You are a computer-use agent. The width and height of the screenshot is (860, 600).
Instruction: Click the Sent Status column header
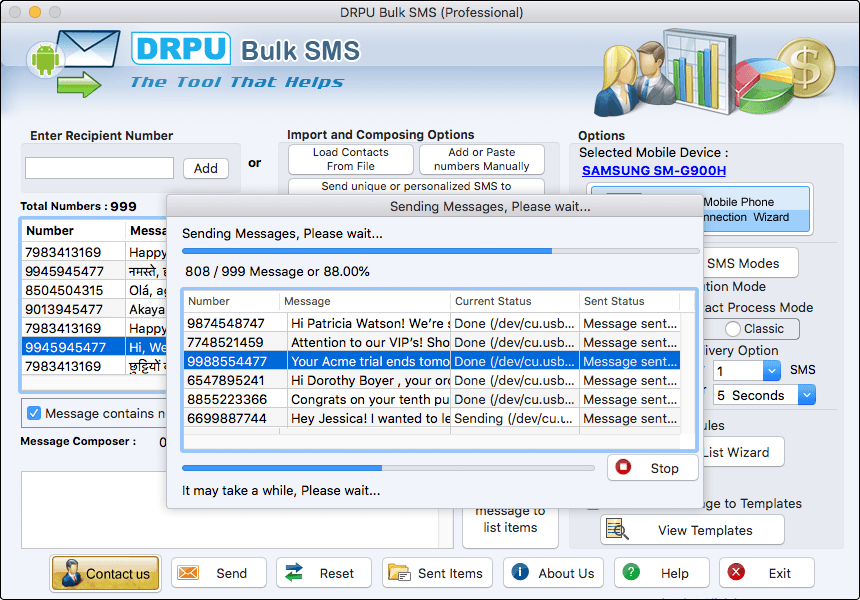point(630,301)
